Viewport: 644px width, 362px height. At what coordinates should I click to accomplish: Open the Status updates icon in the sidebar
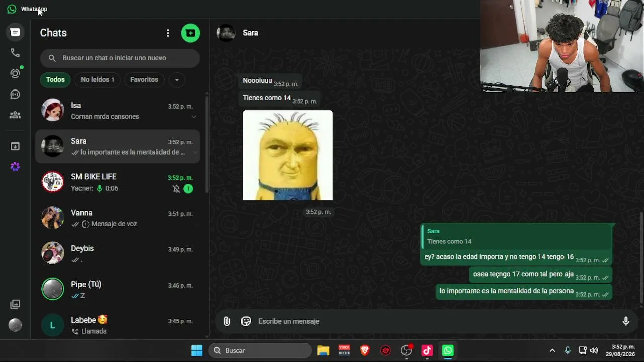click(15, 73)
